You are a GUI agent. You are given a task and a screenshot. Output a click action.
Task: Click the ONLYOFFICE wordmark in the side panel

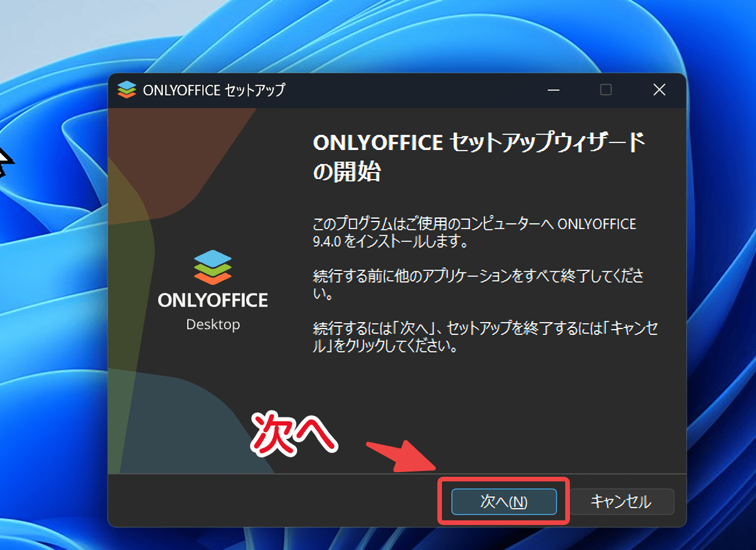click(x=213, y=300)
